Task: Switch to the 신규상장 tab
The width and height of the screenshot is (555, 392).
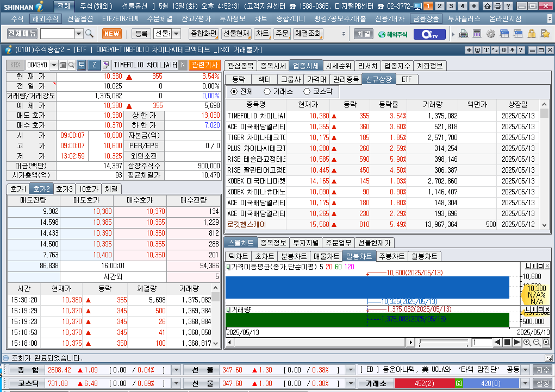Action: click(x=379, y=79)
